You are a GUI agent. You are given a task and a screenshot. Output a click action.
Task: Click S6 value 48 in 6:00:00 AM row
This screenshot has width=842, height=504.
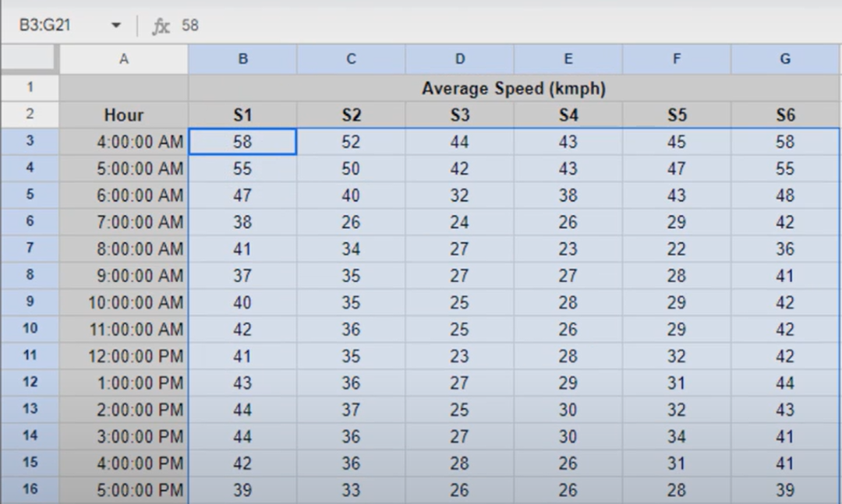click(x=785, y=196)
